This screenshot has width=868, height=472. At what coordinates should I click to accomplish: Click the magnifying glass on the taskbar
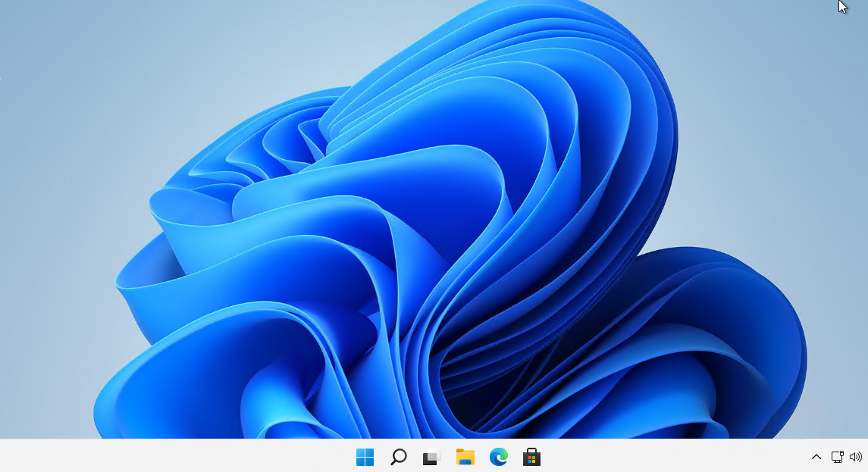(398, 457)
